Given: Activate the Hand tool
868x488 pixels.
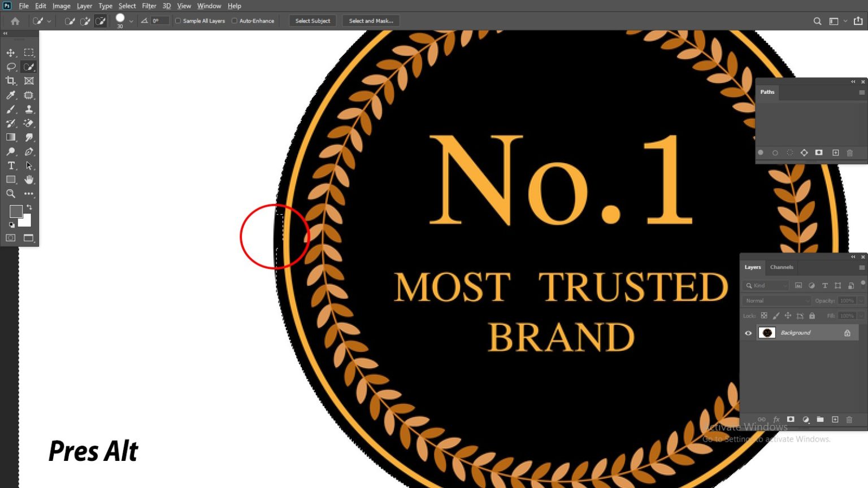Looking at the screenshot, I should pos(29,180).
